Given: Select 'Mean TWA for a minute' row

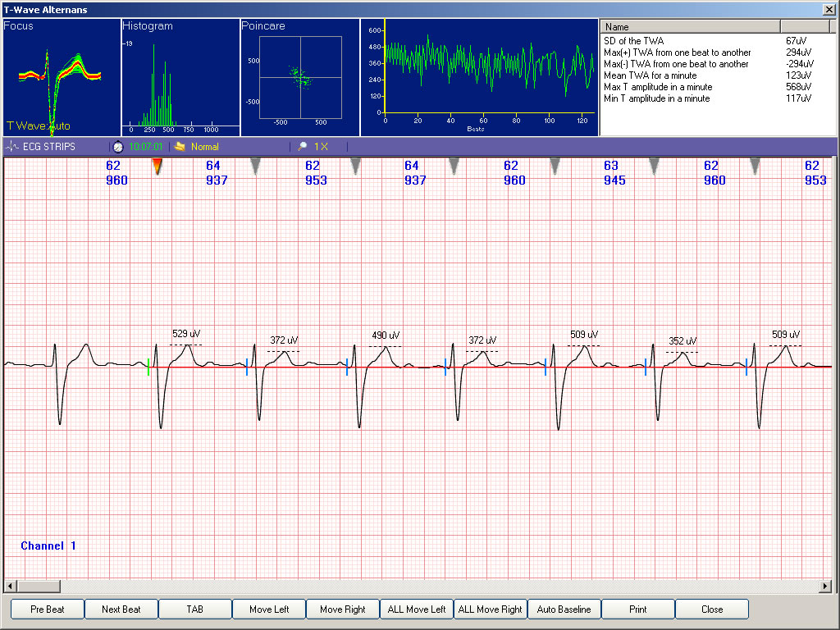Looking at the screenshot, I should click(x=650, y=75).
